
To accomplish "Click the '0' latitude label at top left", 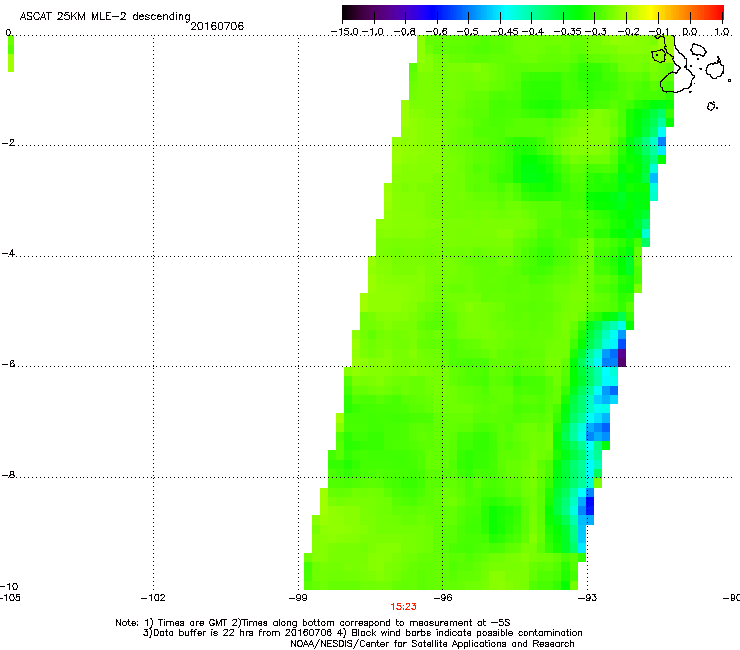I will point(8,33).
